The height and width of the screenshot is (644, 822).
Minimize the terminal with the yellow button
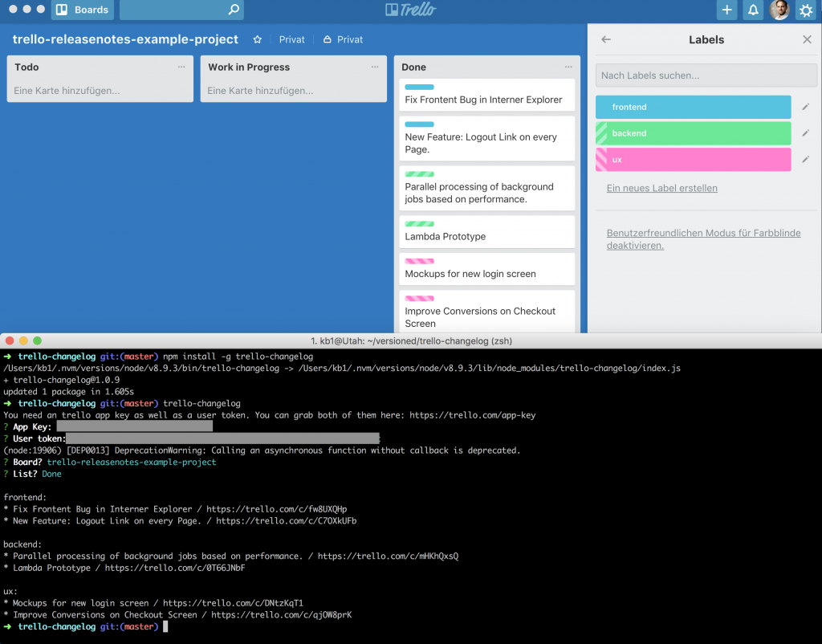click(x=23, y=341)
